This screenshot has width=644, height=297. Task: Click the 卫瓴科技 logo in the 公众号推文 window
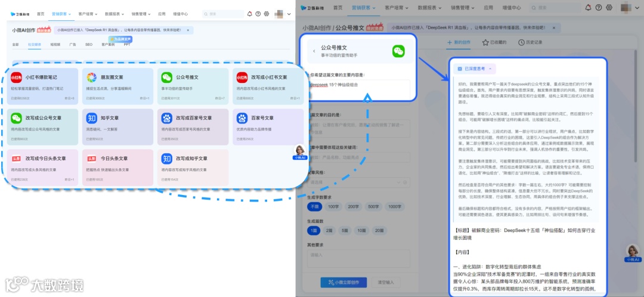(x=312, y=7)
